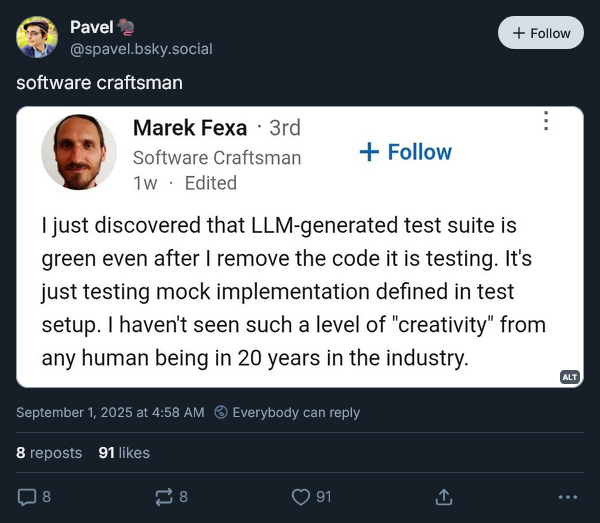Image resolution: width=600 pixels, height=523 pixels.
Task: Click Marek Fexa's profile photo
Action: [79, 152]
